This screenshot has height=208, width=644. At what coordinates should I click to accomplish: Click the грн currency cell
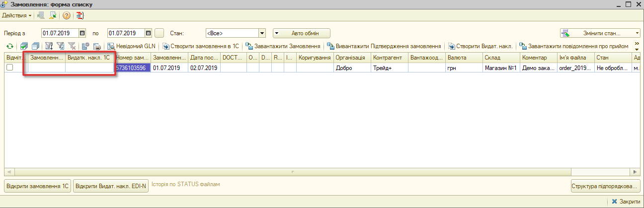pos(464,68)
